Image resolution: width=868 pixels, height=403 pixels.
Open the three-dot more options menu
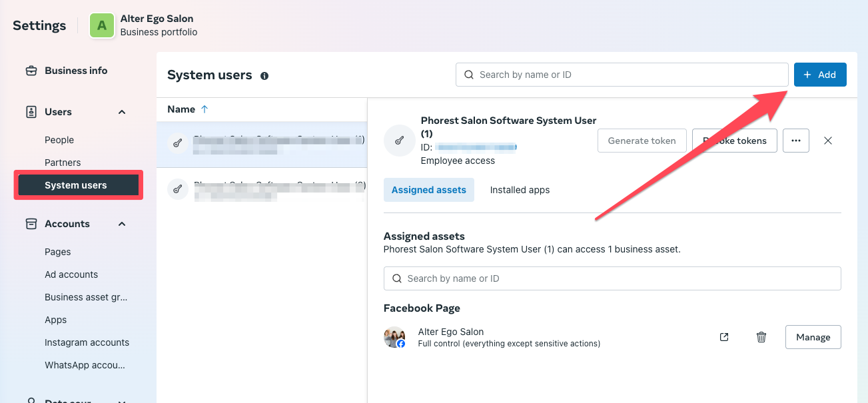tap(796, 141)
